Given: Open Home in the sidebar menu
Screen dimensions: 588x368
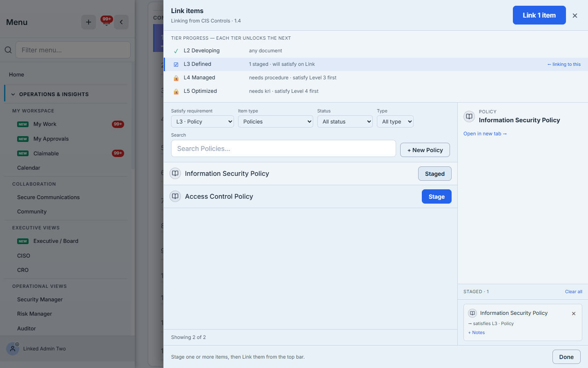Looking at the screenshot, I should click(16, 74).
